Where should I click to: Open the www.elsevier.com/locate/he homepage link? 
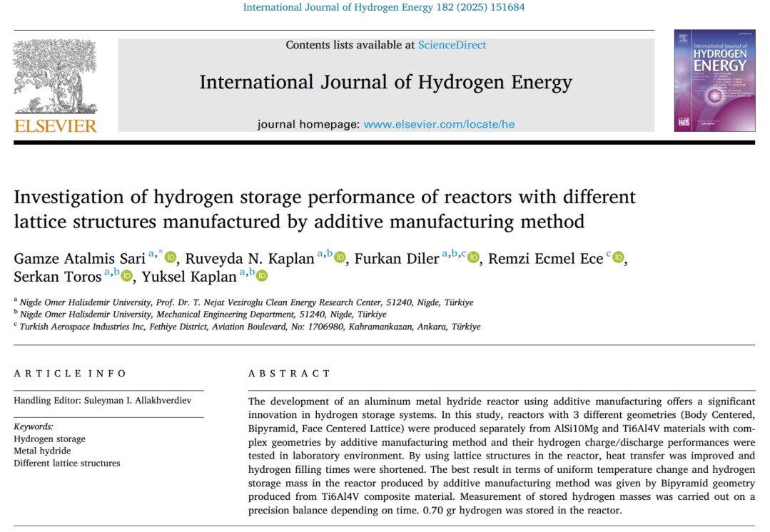439,124
